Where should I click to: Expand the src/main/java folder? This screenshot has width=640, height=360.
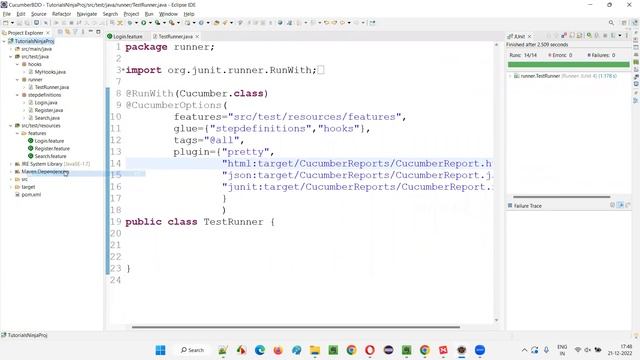point(11,49)
